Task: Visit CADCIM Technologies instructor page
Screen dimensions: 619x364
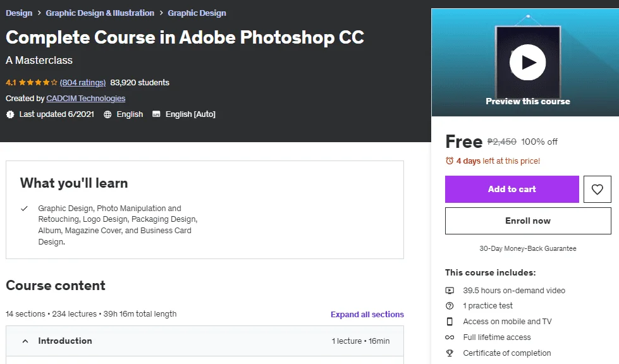Action: (x=85, y=98)
